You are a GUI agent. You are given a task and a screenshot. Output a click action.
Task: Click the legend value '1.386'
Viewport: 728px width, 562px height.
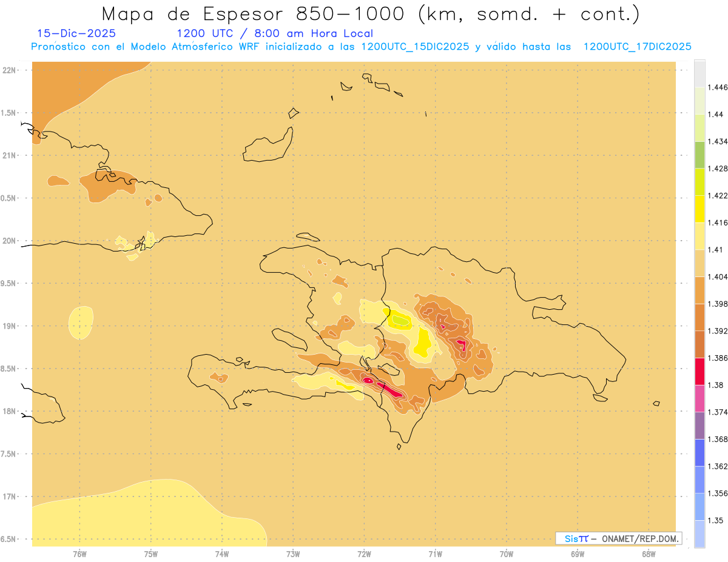click(x=717, y=358)
